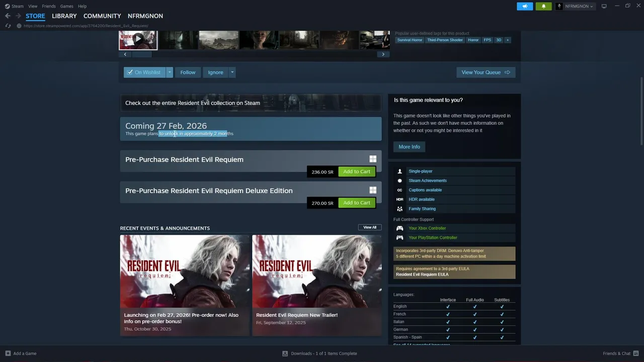This screenshot has width=644, height=362.
Task: Open the NFRMGNON profile tab
Action: point(145,16)
